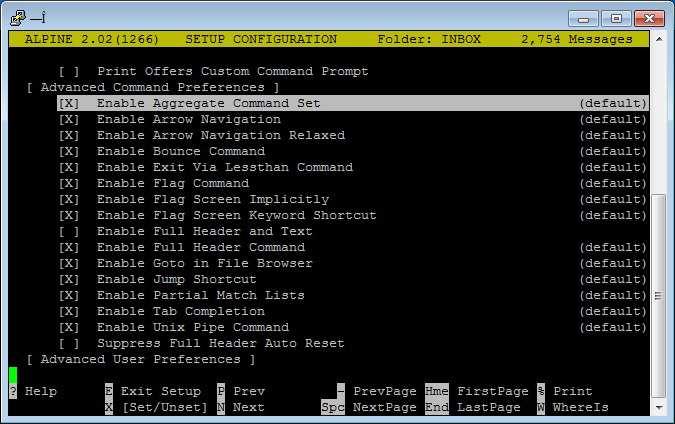
Task: Click Spc NextPage command
Action: click(369, 407)
